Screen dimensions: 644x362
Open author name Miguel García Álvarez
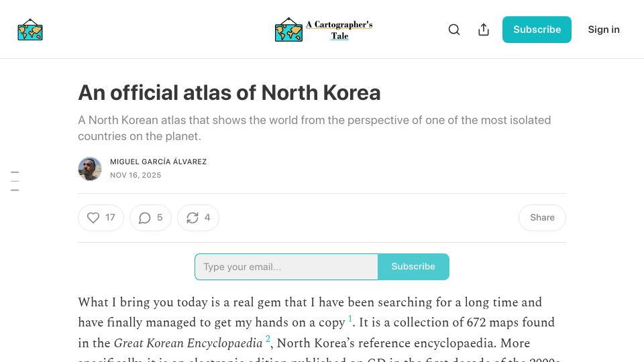158,162
